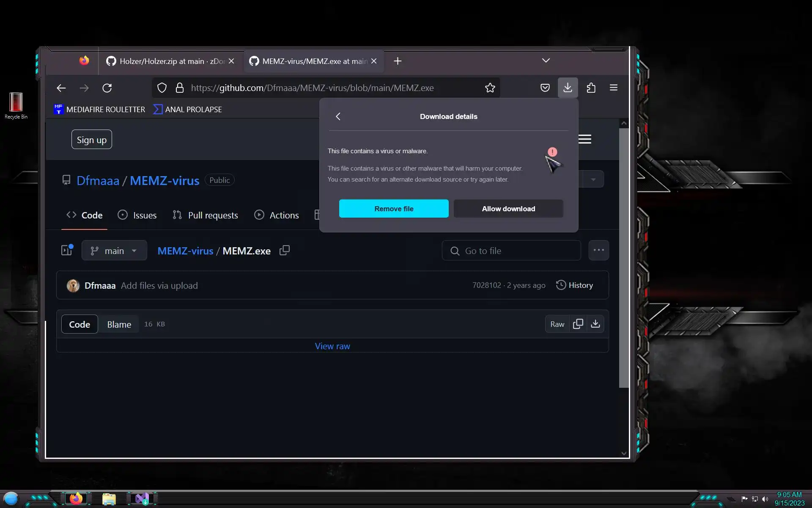Click the Go to file search field
The image size is (812, 508).
(511, 251)
